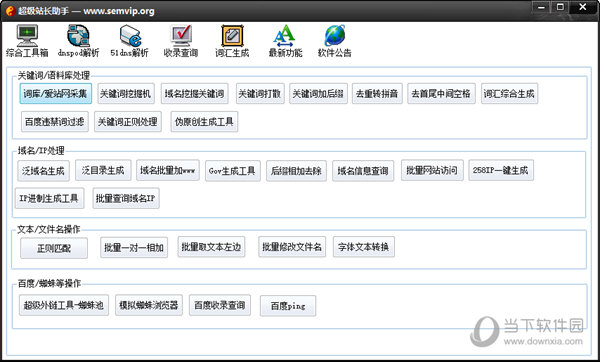The image size is (600, 362).
Task: Click the 去首尾中间空格 button
Action: tap(441, 94)
